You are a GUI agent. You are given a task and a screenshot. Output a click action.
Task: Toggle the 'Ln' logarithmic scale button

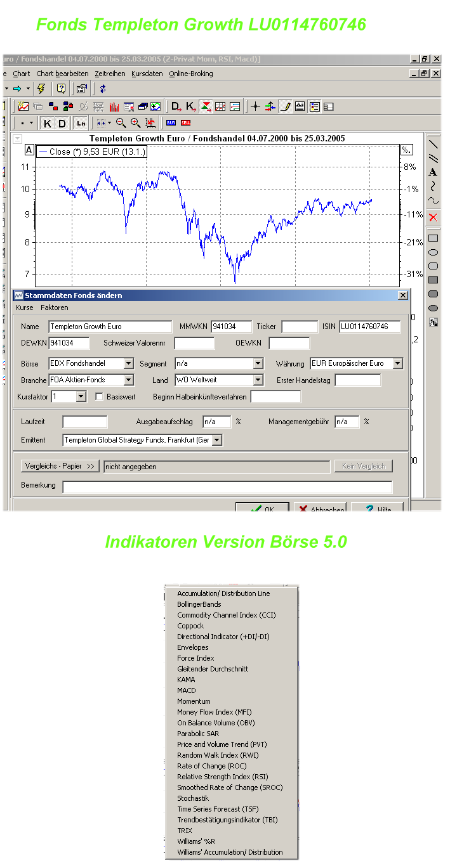click(x=81, y=123)
